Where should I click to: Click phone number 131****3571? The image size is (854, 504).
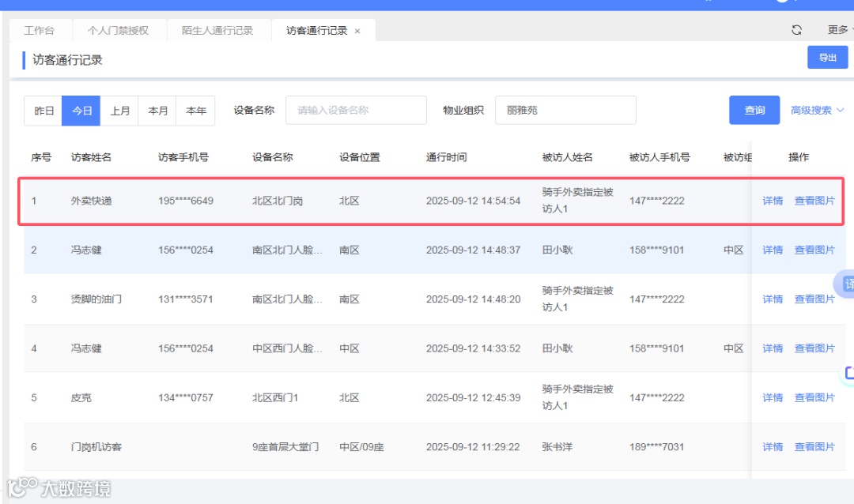pyautogui.click(x=186, y=299)
